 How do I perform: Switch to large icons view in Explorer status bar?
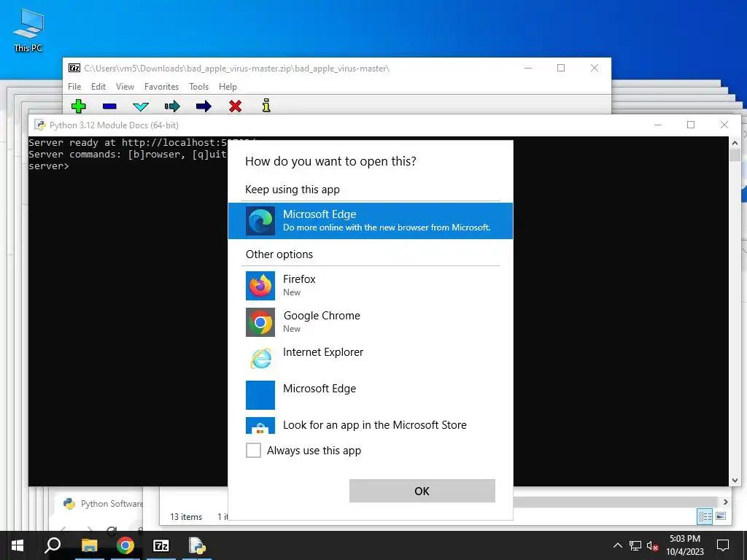721,516
